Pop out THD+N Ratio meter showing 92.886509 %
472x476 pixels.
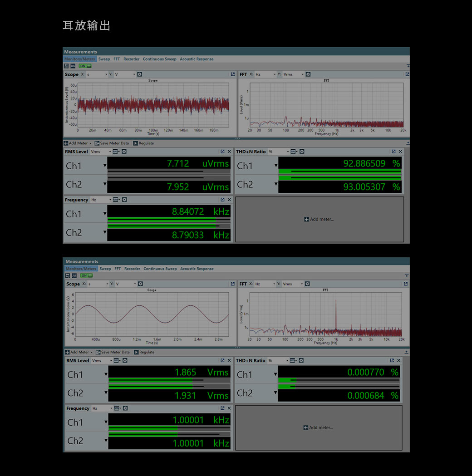393,152
